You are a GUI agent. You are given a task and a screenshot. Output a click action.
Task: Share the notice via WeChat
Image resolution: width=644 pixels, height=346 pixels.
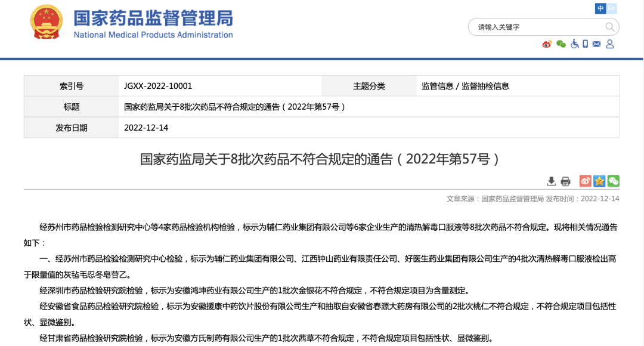pos(614,181)
